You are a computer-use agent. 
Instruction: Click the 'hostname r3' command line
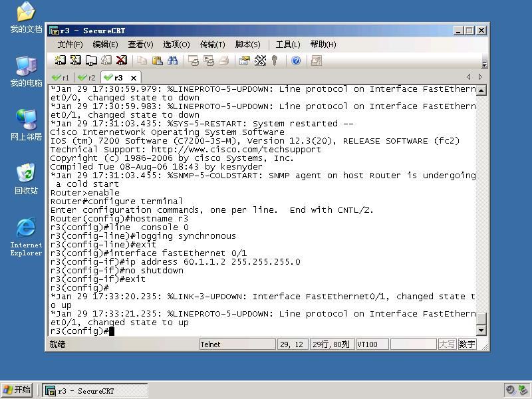pos(119,219)
